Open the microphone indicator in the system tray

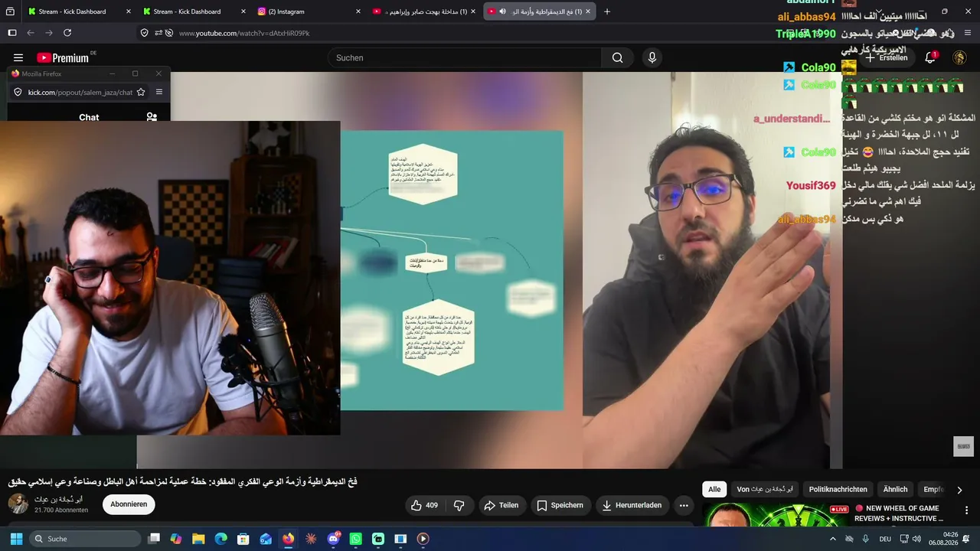(866, 539)
